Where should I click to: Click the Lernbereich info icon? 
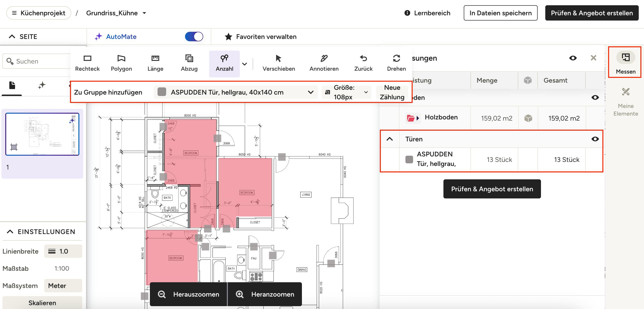(407, 13)
